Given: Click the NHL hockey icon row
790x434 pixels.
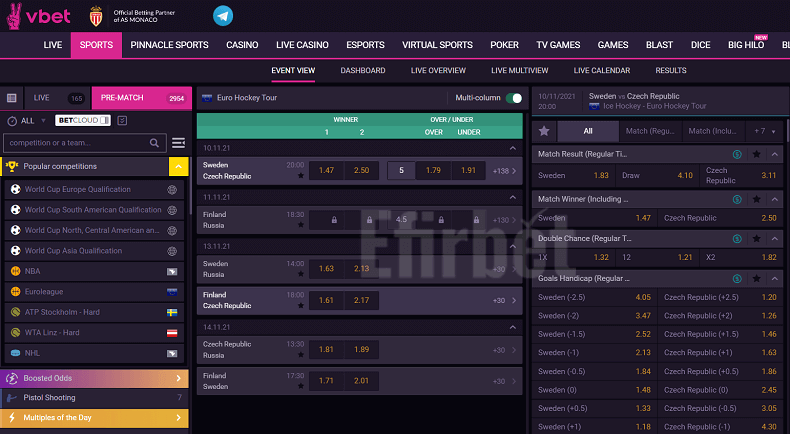Looking at the screenshot, I should point(94,353).
